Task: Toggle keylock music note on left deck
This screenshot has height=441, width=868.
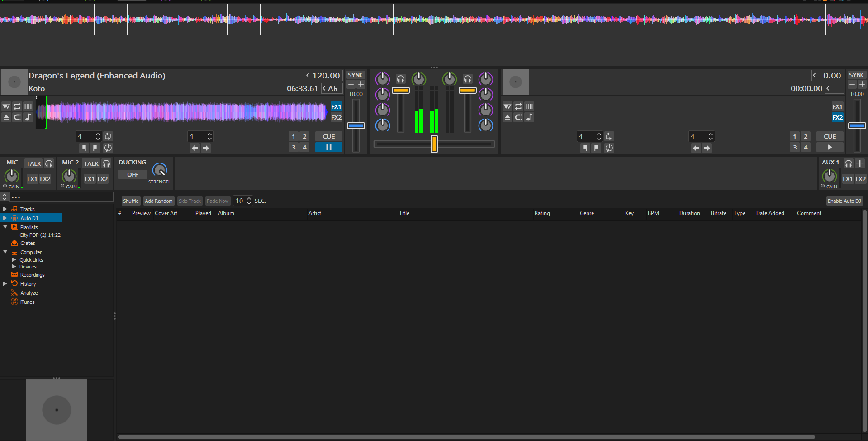Action: click(x=28, y=117)
